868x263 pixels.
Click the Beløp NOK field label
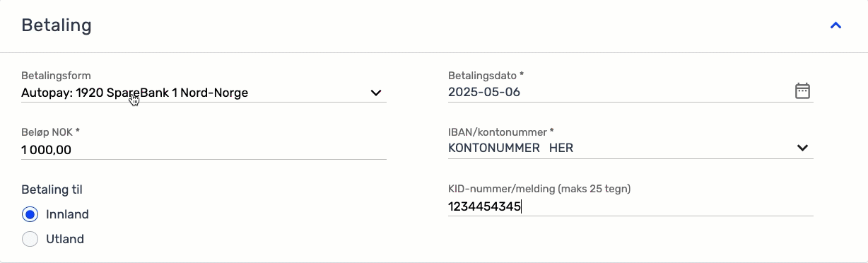50,132
